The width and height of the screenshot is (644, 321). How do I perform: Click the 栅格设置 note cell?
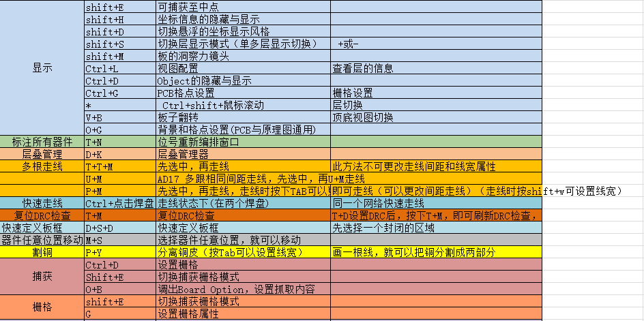coord(436,93)
